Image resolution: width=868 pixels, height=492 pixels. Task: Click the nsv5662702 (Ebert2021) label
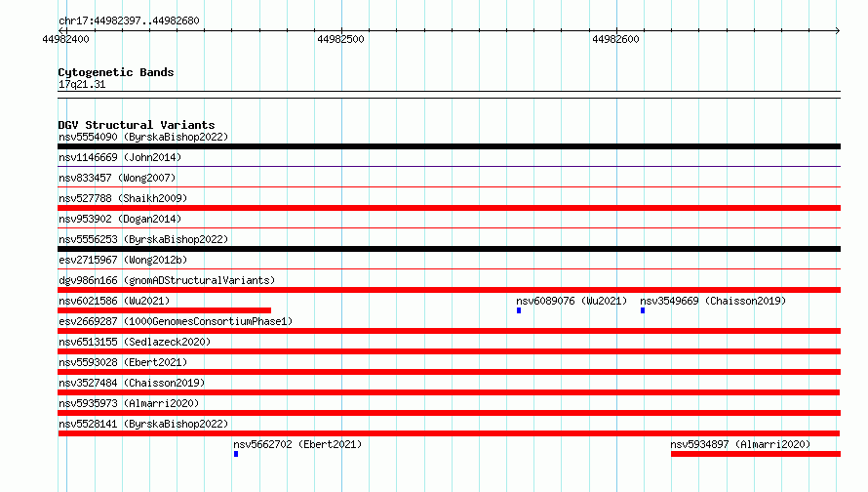pos(297,444)
